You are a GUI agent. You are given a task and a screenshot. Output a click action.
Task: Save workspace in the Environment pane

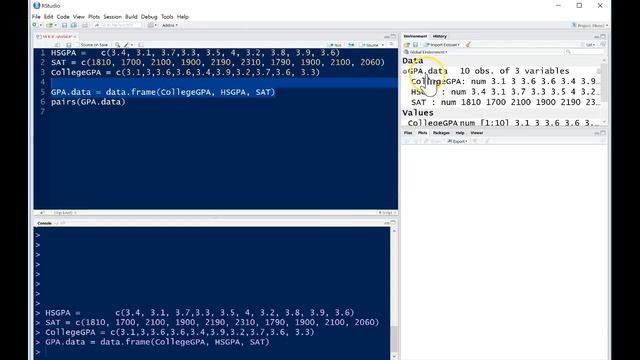point(415,44)
